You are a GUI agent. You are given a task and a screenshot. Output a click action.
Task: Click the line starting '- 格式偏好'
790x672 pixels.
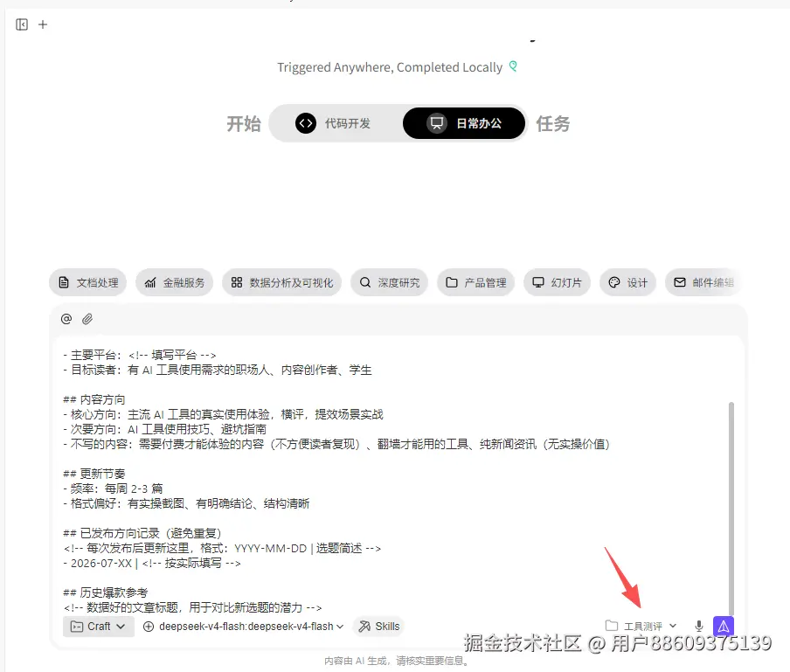(x=186, y=503)
